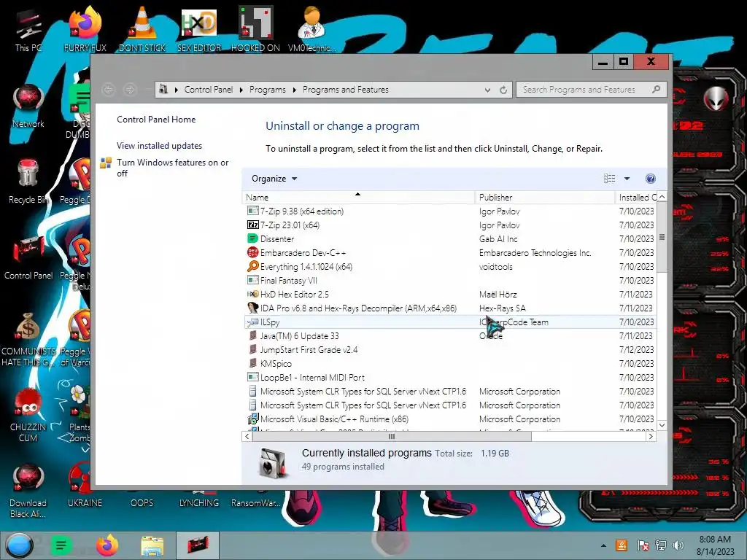Click the Windows features shield icon
This screenshot has height=560, width=747.
click(x=106, y=163)
